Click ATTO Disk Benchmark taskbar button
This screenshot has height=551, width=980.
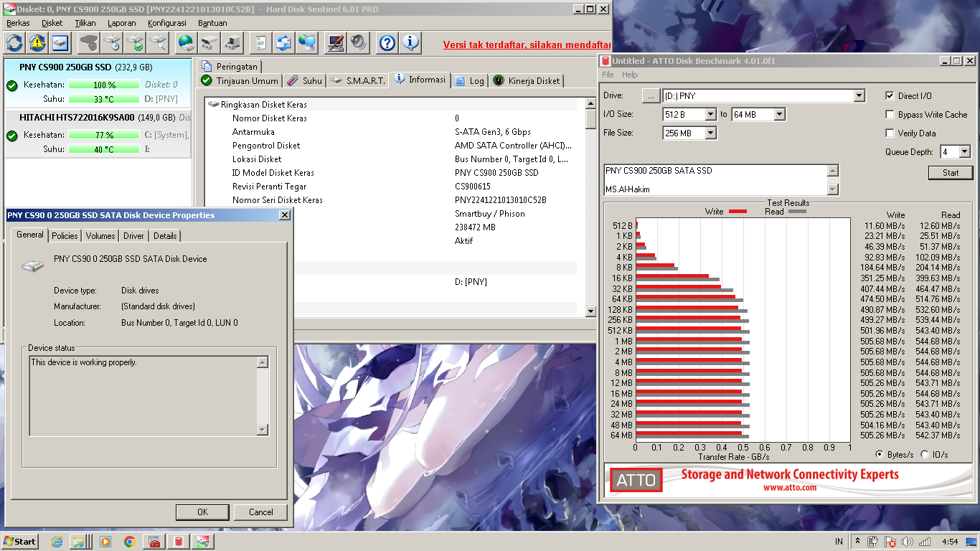(x=178, y=542)
